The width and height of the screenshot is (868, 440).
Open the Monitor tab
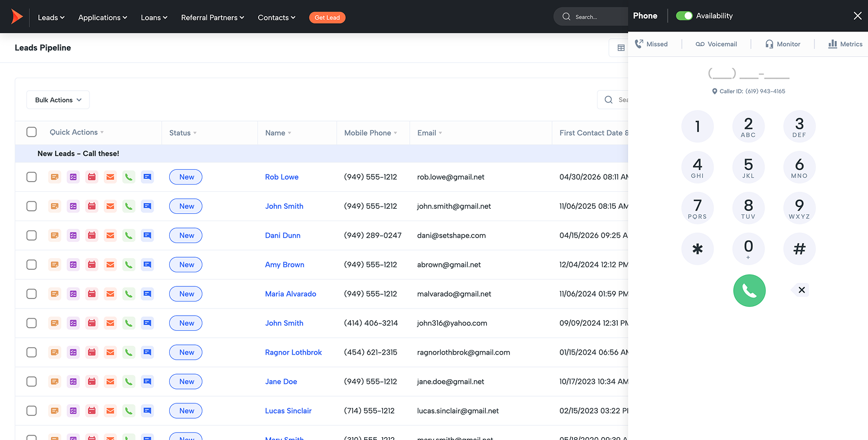783,44
